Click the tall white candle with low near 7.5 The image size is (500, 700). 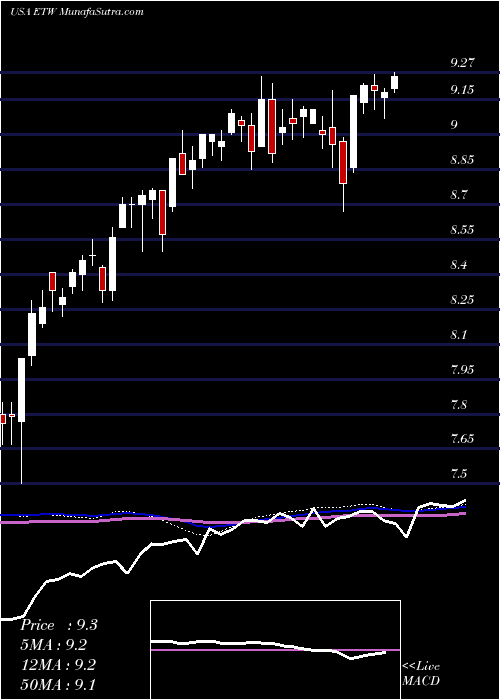click(x=21, y=389)
